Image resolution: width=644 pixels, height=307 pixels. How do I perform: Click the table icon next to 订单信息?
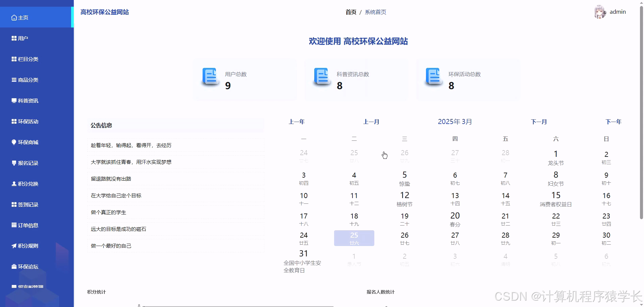click(x=14, y=225)
